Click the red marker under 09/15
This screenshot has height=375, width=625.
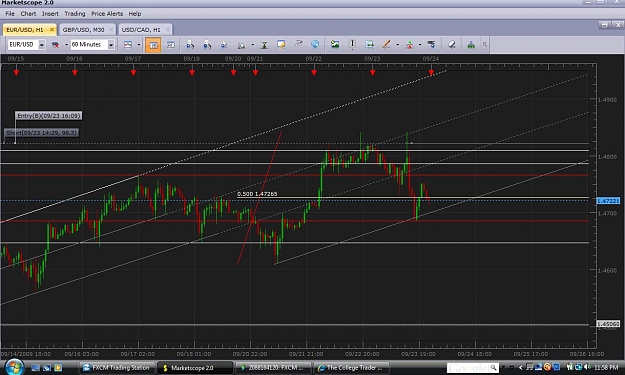16,73
